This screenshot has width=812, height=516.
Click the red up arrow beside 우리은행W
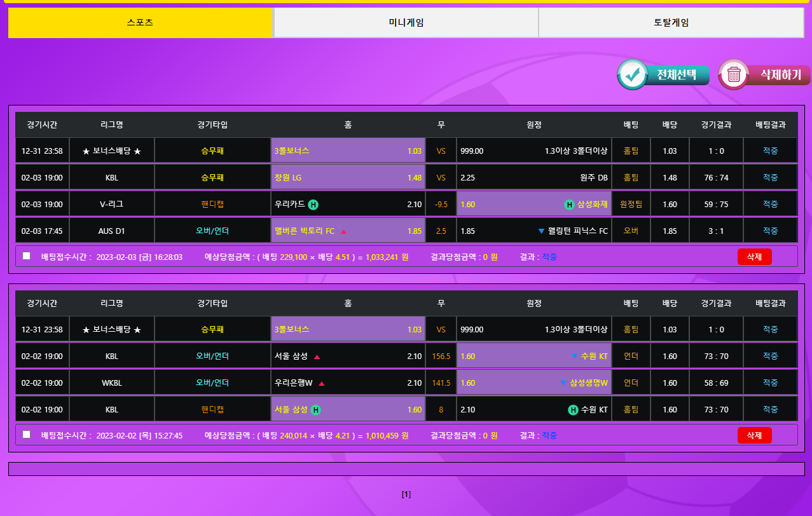(x=322, y=384)
